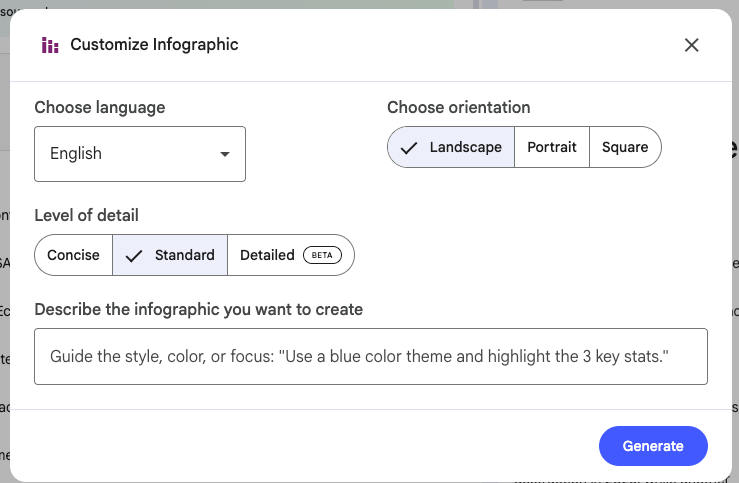Click the Choose language label
The height and width of the screenshot is (483, 739).
pyautogui.click(x=100, y=107)
